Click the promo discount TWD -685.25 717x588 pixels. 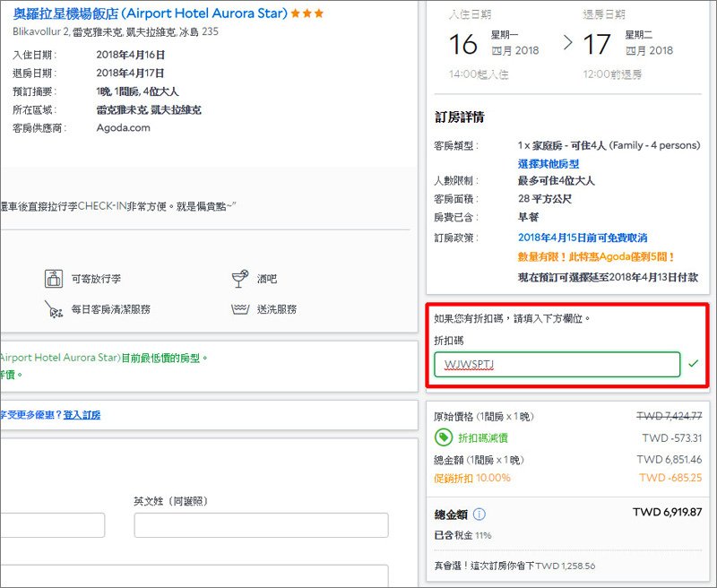click(x=670, y=478)
